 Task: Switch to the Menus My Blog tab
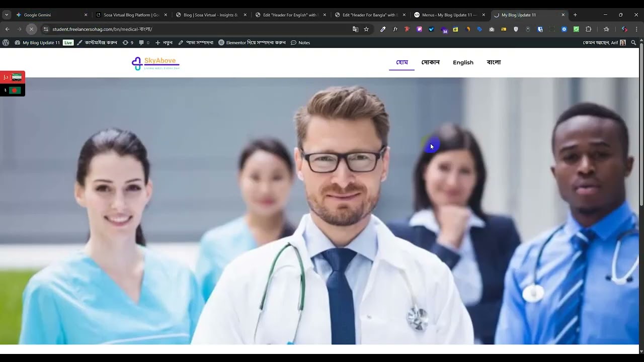point(449,15)
